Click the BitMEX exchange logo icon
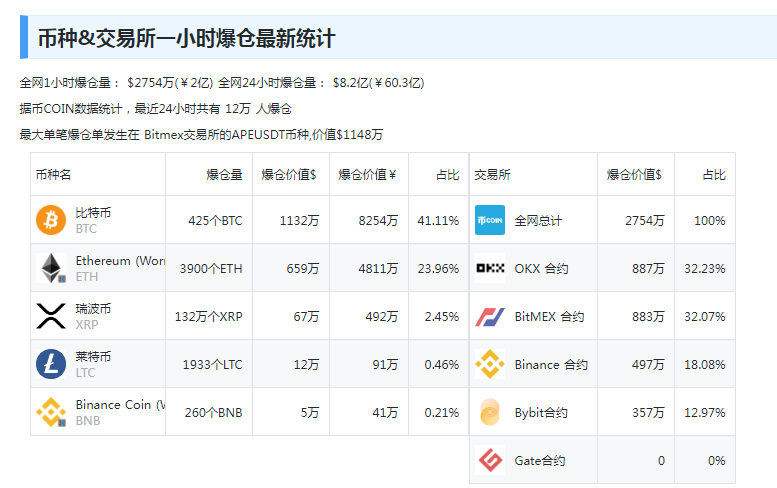The image size is (777, 488). coord(490,316)
